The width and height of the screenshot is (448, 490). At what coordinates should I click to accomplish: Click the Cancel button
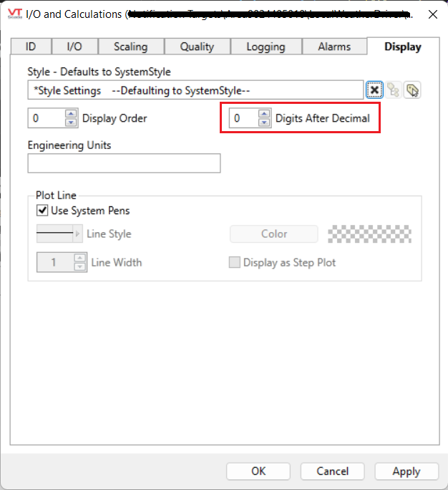click(333, 471)
